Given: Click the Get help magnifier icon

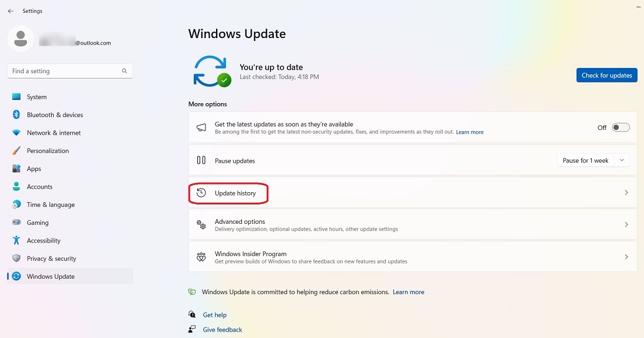Looking at the screenshot, I should pos(193,315).
